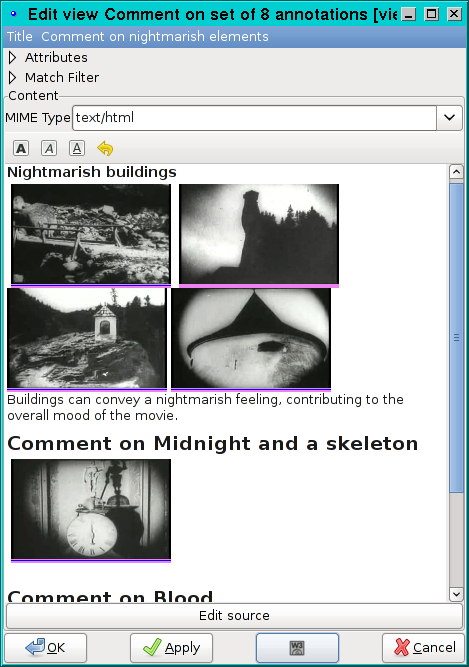Click the MIME Type text/html field

click(255, 118)
